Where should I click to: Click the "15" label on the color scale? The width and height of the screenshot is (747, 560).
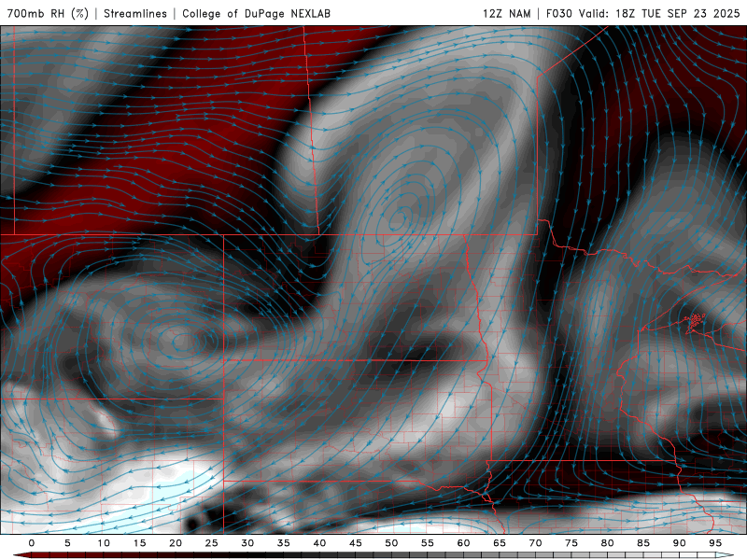pos(139,543)
